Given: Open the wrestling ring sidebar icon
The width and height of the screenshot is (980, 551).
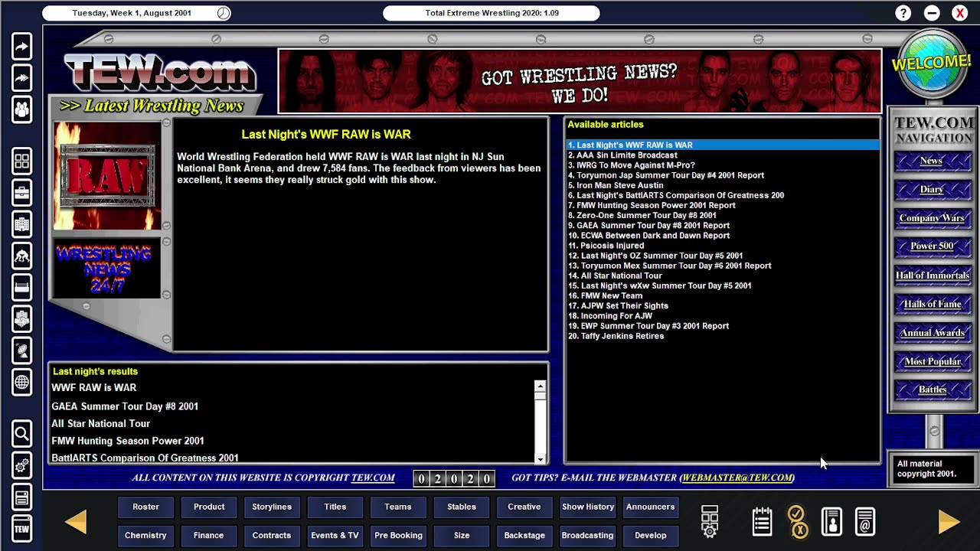Looking at the screenshot, I should (21, 288).
